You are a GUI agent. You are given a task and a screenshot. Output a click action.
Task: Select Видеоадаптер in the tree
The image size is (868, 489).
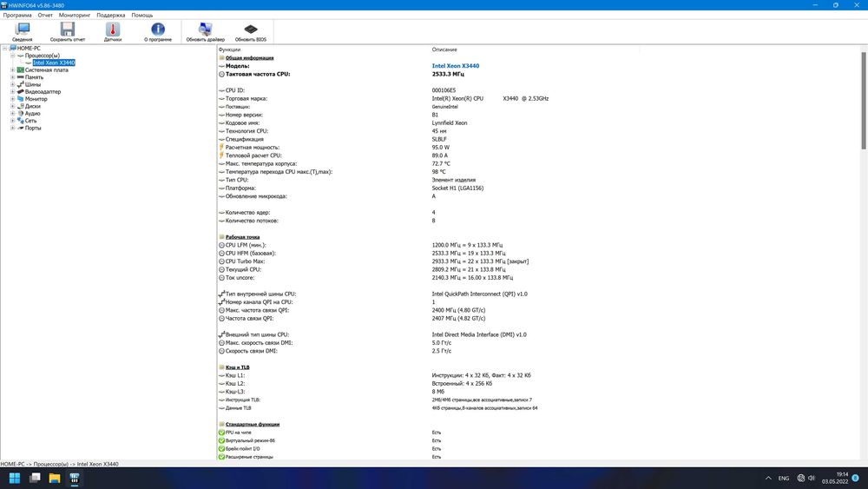pyautogui.click(x=43, y=91)
